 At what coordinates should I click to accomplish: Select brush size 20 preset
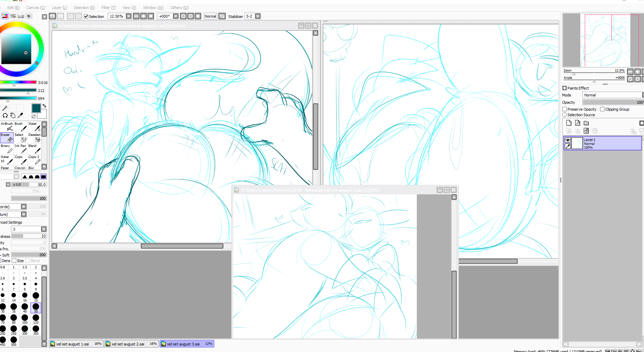pyautogui.click(x=36, y=297)
